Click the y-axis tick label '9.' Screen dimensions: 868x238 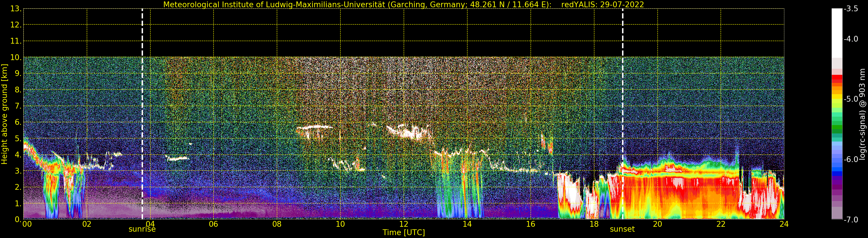pos(18,74)
